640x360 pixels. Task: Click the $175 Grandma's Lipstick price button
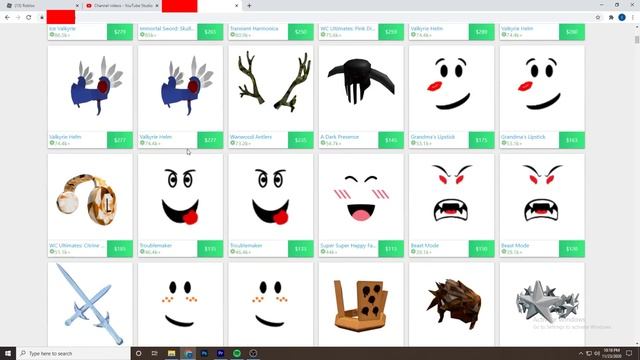(x=481, y=140)
